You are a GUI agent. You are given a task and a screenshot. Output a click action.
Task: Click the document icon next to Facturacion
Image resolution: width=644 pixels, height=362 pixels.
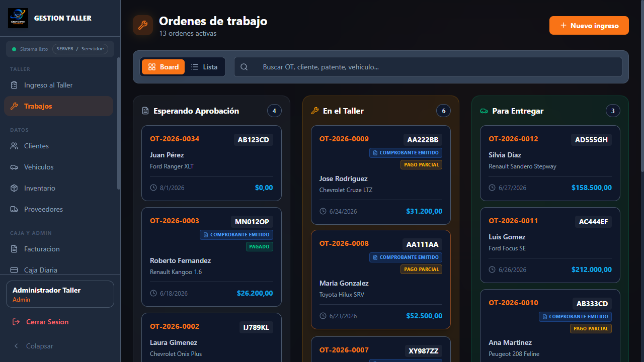coord(14,249)
